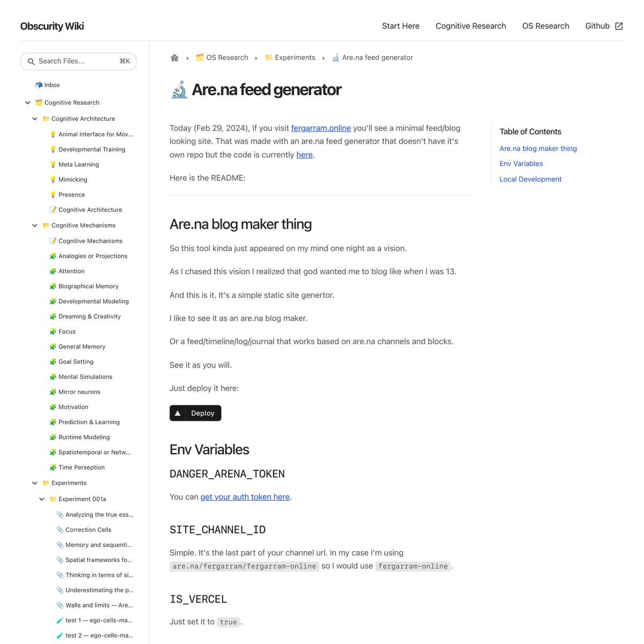644x644 pixels.
Task: Click inside the Search Files field
Action: click(x=75, y=61)
